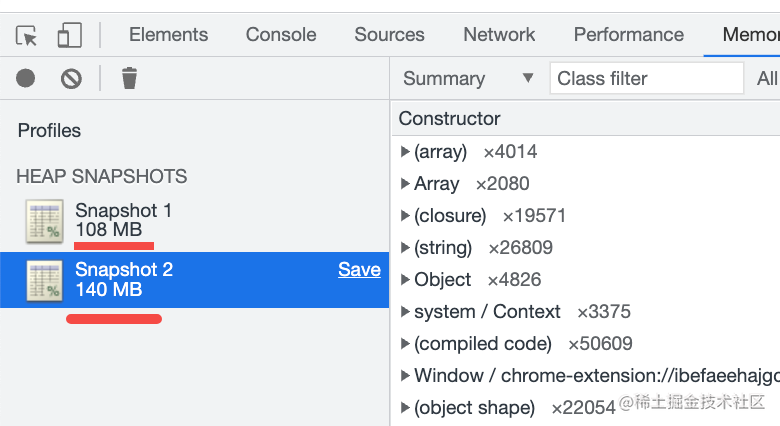This screenshot has height=426, width=780.
Task: Open the Performance tab
Action: pos(629,34)
